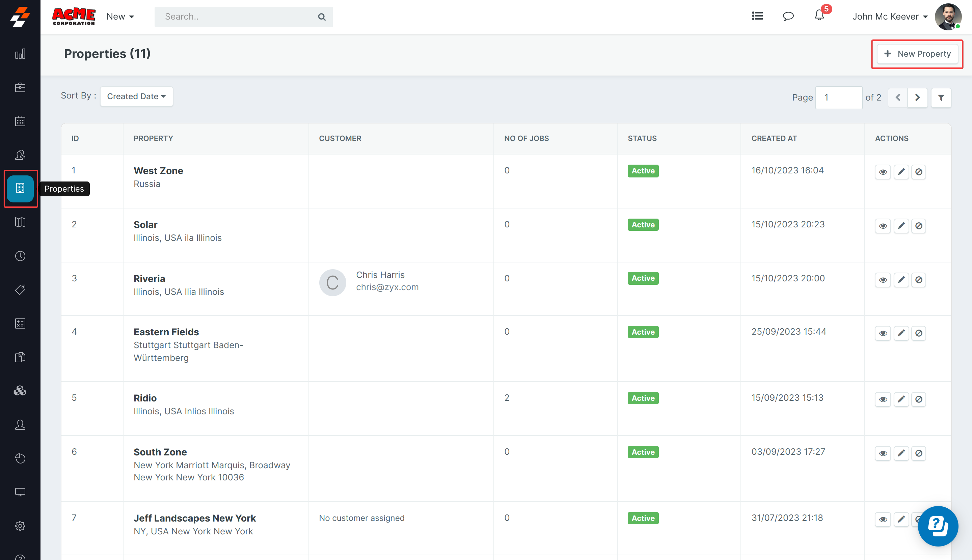Expand John Mc Keever user menu
The image size is (972, 560).
(x=890, y=17)
